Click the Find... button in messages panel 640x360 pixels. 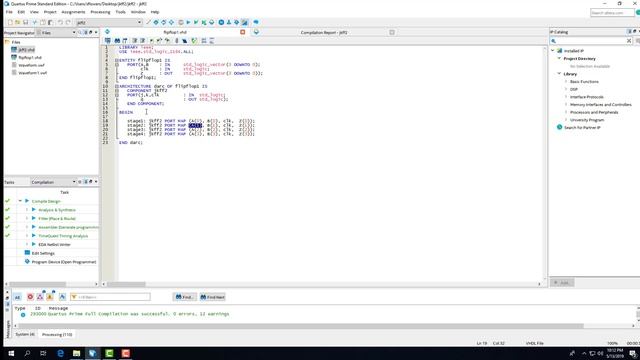point(184,297)
